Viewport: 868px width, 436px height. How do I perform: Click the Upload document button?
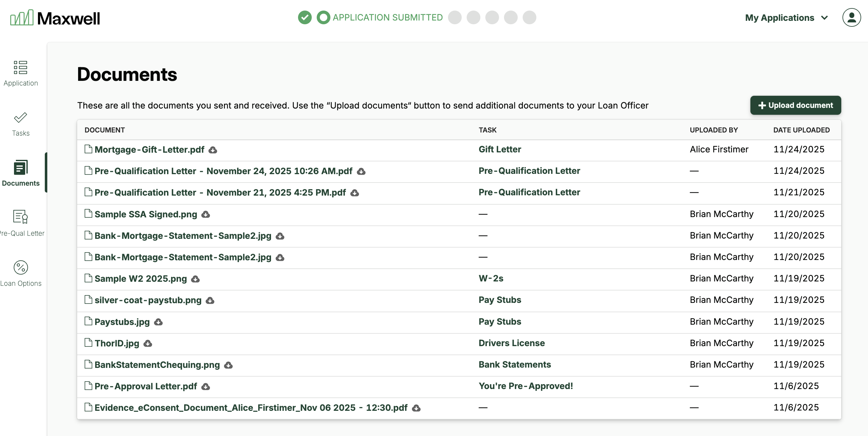click(795, 105)
